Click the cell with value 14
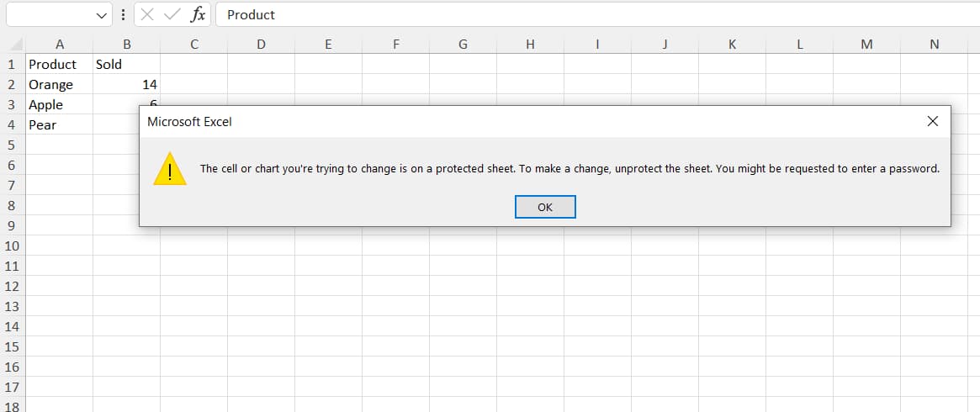980x412 pixels. tap(127, 84)
